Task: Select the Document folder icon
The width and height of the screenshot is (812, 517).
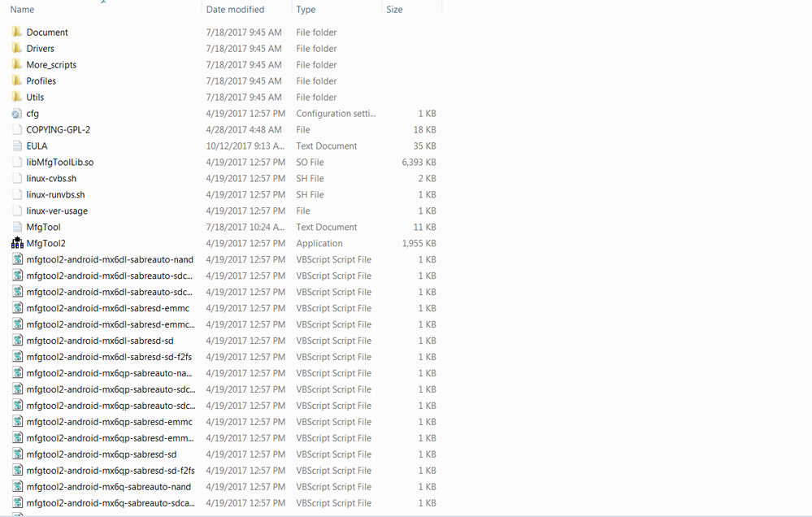Action: (x=17, y=33)
